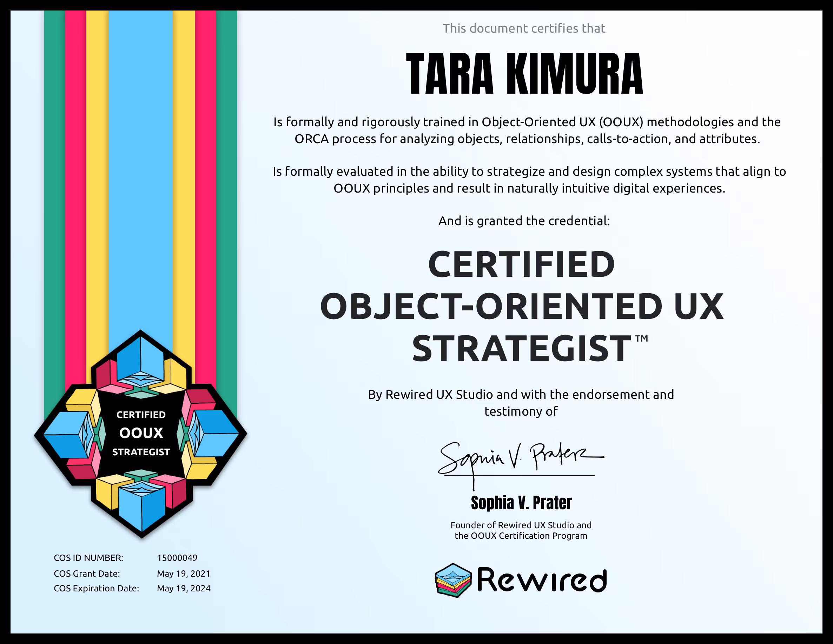
Task: Click the TM trademark symbol
Action: [642, 338]
